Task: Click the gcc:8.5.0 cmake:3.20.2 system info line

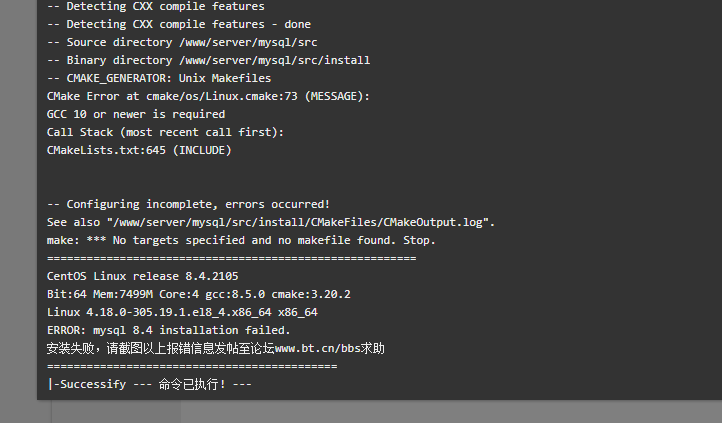Action: (198, 294)
